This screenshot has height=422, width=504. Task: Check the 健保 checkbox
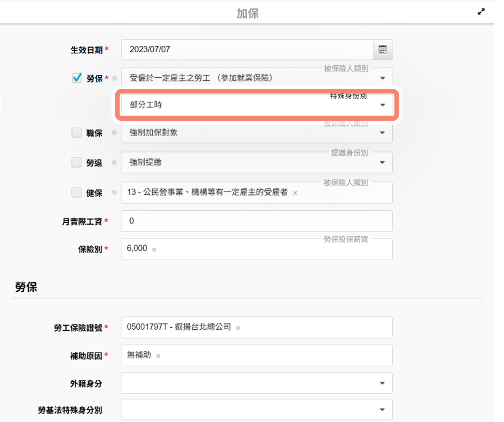click(76, 192)
